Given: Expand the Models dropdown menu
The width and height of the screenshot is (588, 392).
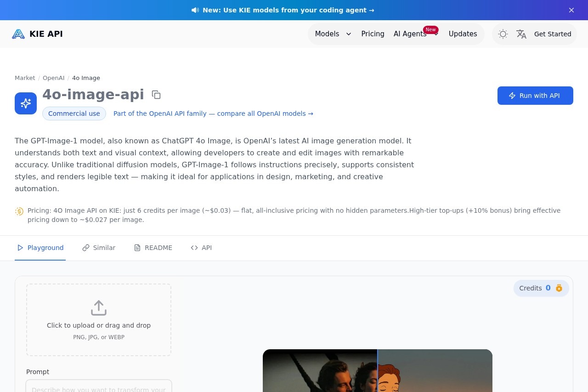Looking at the screenshot, I should coord(333,34).
